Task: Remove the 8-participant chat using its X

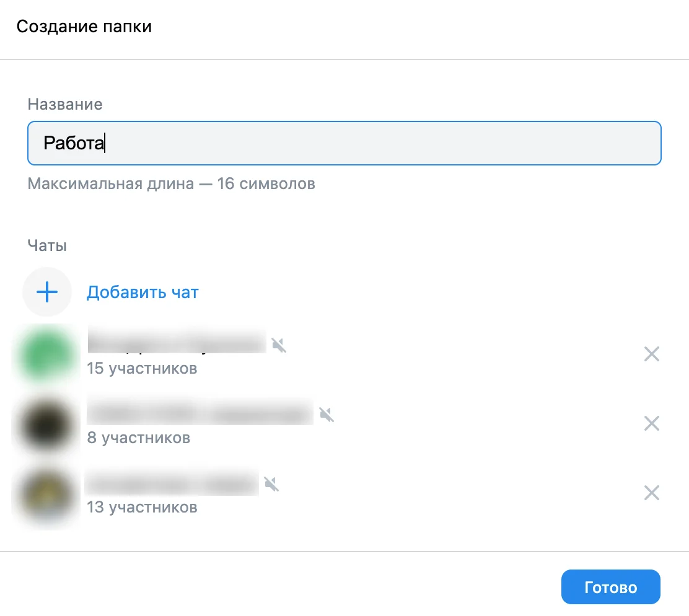Action: [x=652, y=423]
